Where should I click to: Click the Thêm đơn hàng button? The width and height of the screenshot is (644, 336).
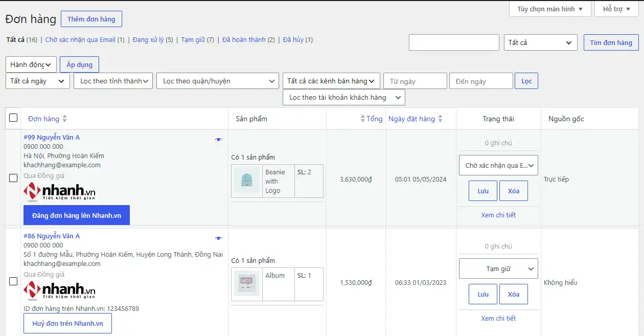click(x=91, y=19)
